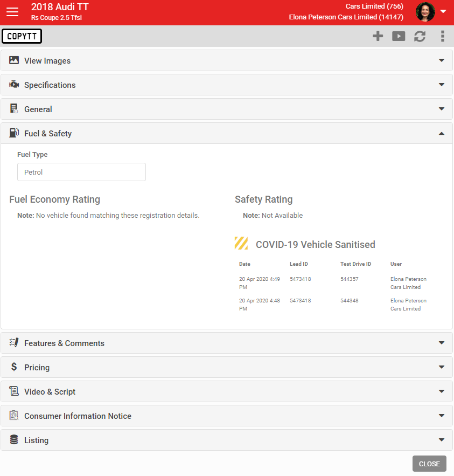Open the Pricing panel title
This screenshot has width=454, height=476.
coord(37,368)
